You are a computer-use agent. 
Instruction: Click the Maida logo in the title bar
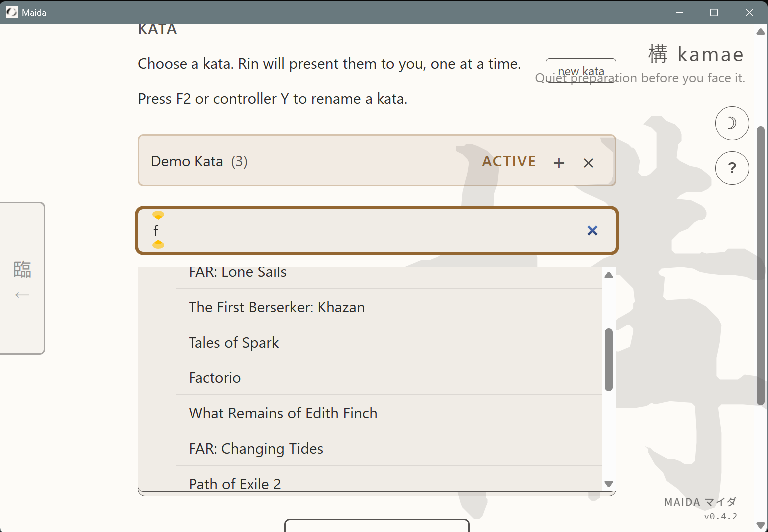[11, 12]
